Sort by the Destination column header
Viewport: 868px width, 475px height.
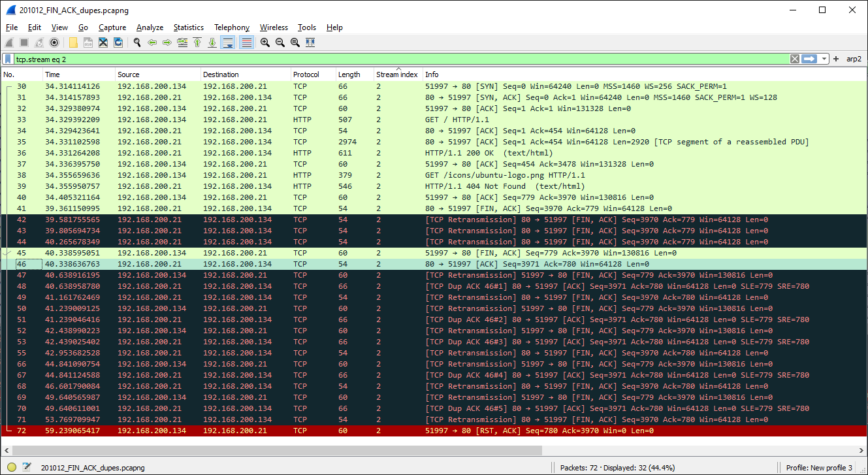pyautogui.click(x=246, y=74)
